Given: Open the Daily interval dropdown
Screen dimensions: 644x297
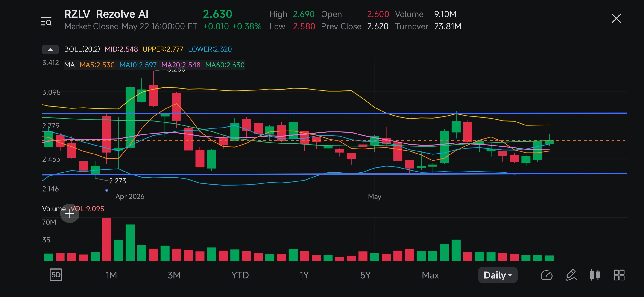Looking at the screenshot, I should (x=498, y=275).
